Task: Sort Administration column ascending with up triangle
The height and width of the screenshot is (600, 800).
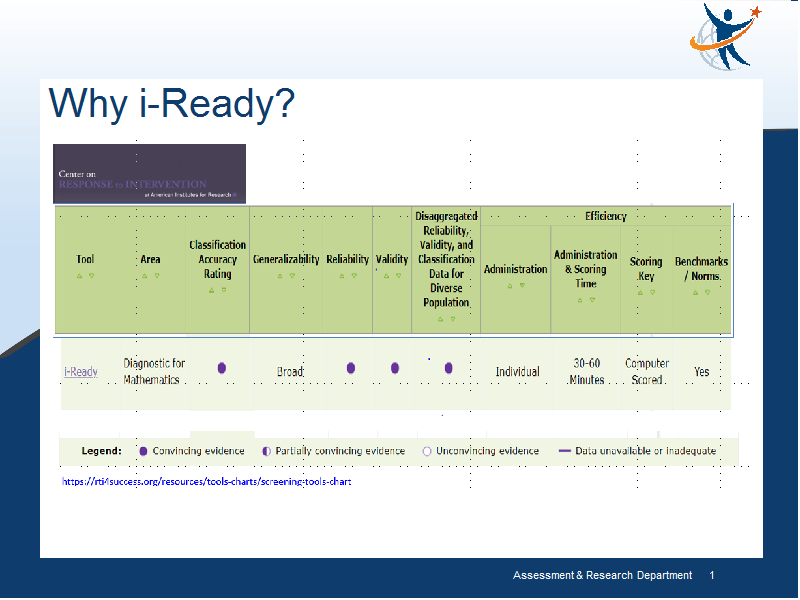Action: 510,286
